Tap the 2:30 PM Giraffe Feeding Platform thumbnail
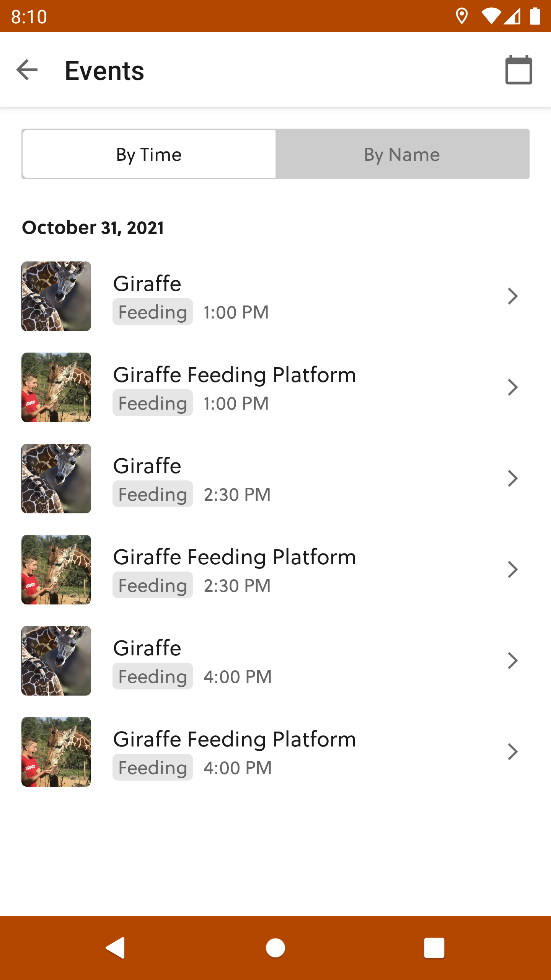Image resolution: width=551 pixels, height=980 pixels. coord(56,570)
